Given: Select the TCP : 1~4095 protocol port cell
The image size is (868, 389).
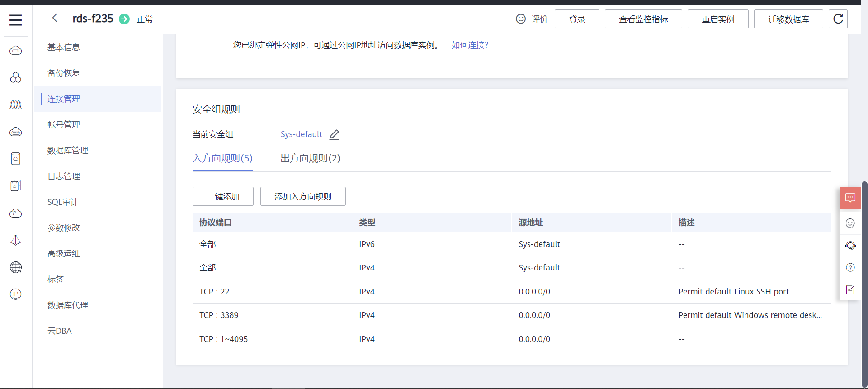Looking at the screenshot, I should click(x=223, y=339).
